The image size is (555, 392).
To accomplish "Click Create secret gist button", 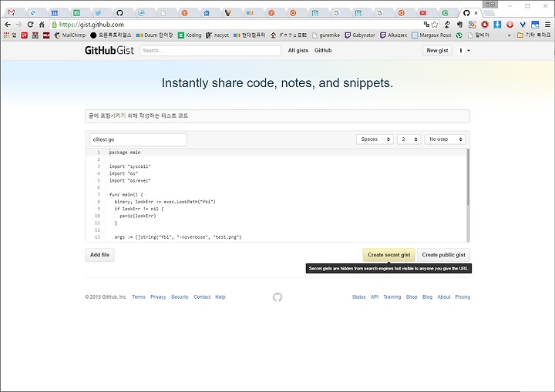I will [x=389, y=255].
